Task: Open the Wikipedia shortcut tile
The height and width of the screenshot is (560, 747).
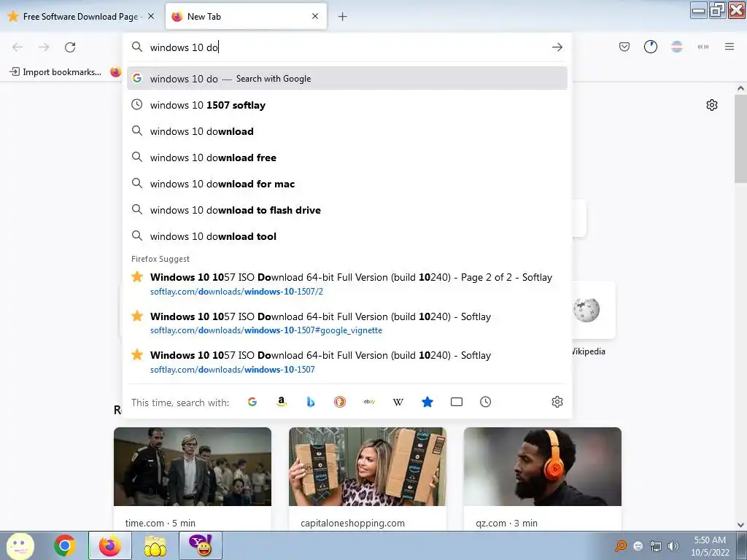Action: pyautogui.click(x=586, y=311)
